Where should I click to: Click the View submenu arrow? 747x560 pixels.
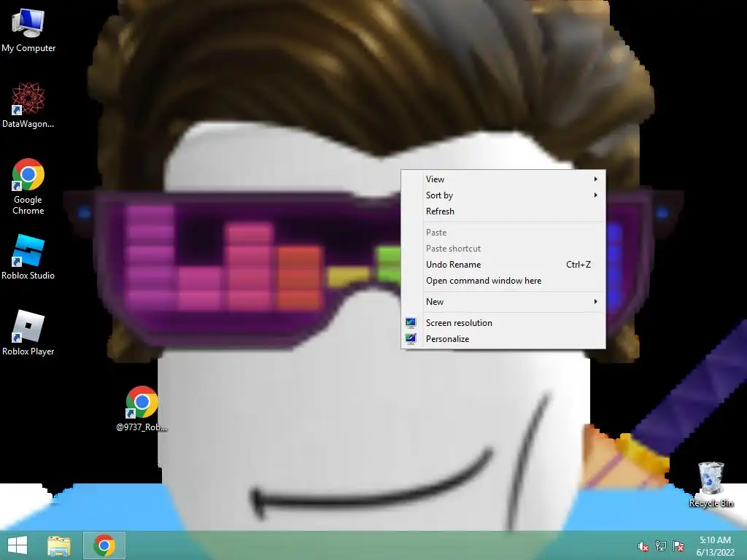pos(595,179)
